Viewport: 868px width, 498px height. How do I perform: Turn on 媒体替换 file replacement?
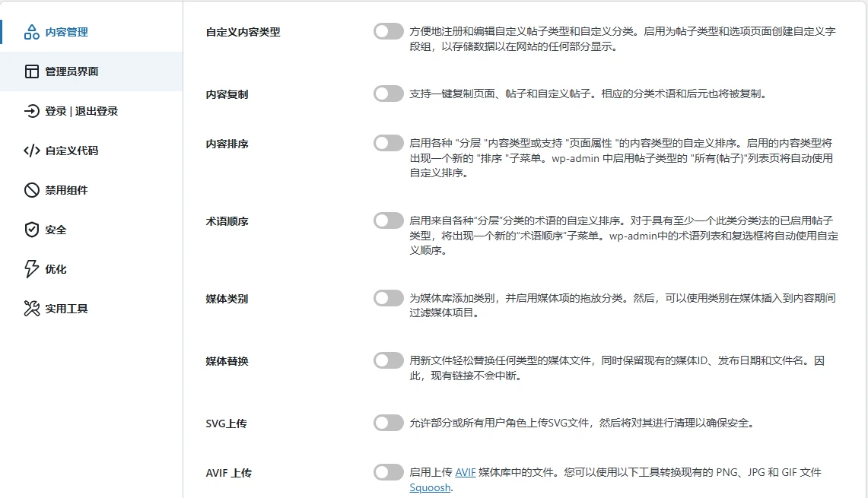click(388, 361)
